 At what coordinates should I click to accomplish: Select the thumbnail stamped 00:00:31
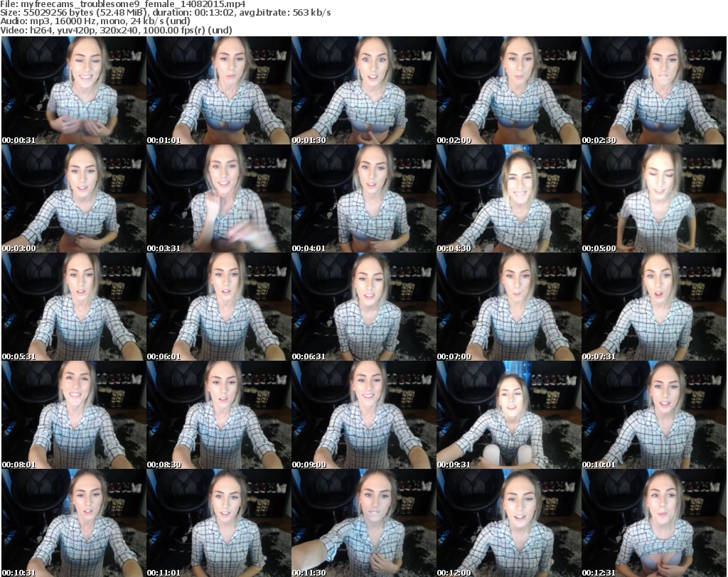click(74, 90)
